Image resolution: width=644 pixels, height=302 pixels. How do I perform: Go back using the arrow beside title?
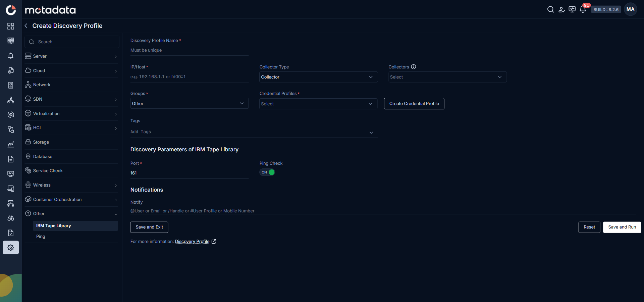click(26, 26)
